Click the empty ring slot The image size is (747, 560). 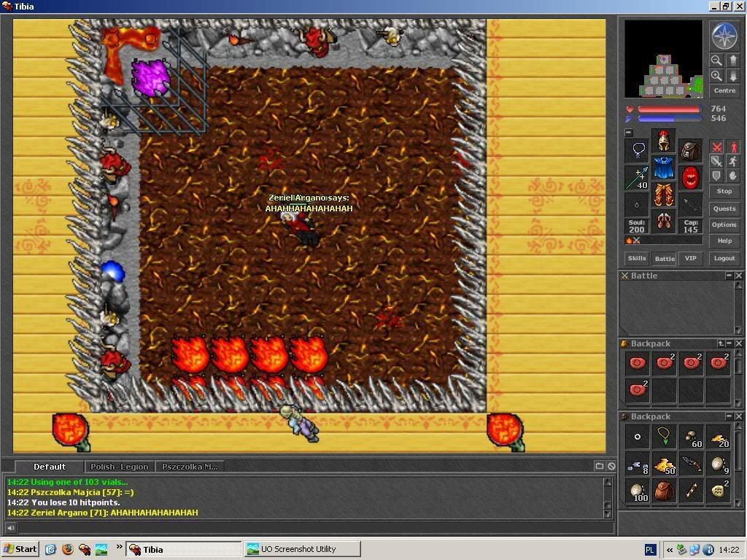pos(637,204)
